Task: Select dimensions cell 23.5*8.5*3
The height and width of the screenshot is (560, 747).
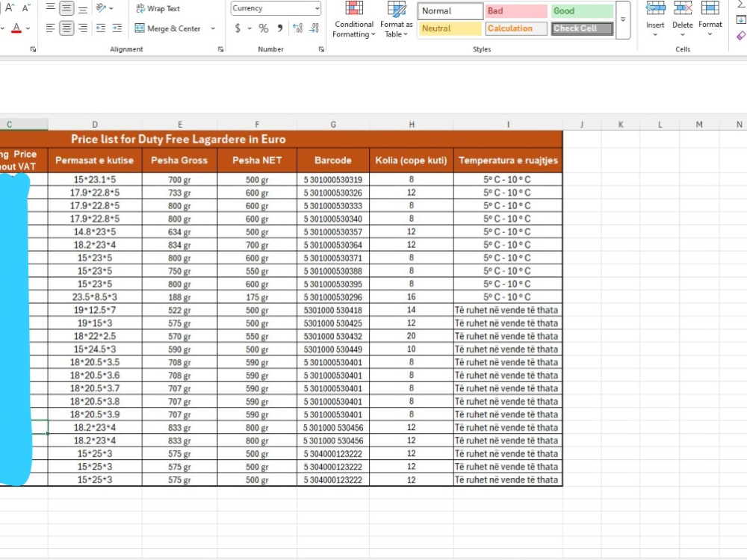Action: pyautogui.click(x=95, y=297)
